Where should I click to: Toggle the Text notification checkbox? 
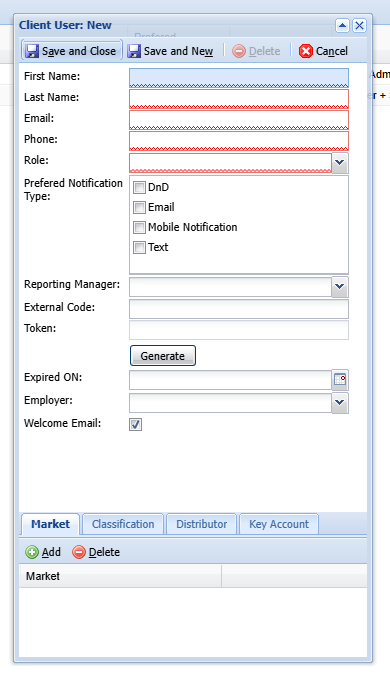[x=139, y=247]
